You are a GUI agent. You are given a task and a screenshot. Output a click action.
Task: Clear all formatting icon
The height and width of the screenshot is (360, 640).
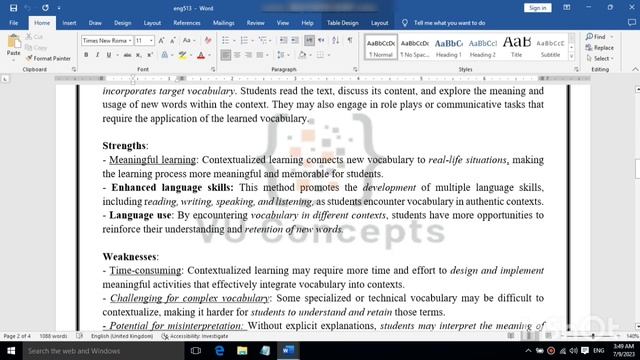coord(208,40)
